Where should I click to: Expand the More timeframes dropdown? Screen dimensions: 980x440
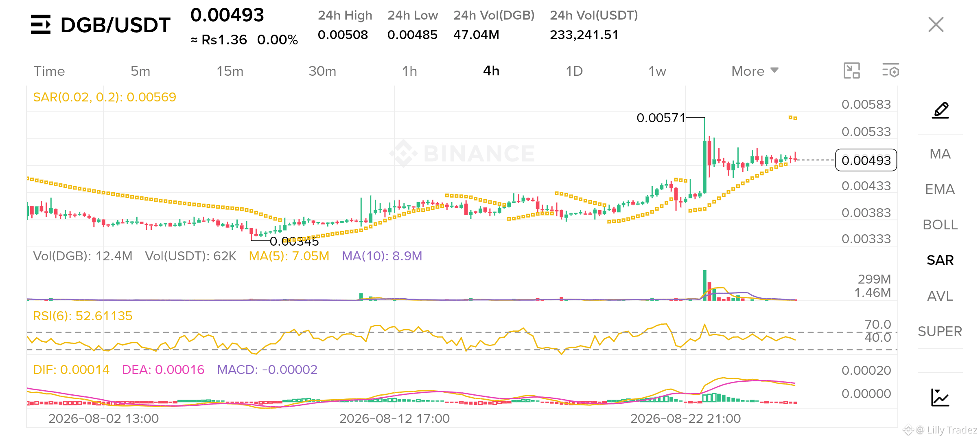pos(755,71)
